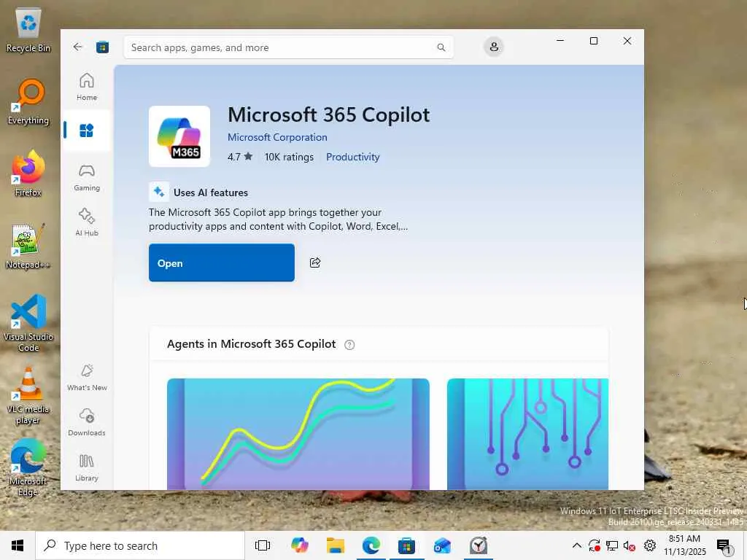Click the Search apps, games, and more field

pyautogui.click(x=289, y=47)
